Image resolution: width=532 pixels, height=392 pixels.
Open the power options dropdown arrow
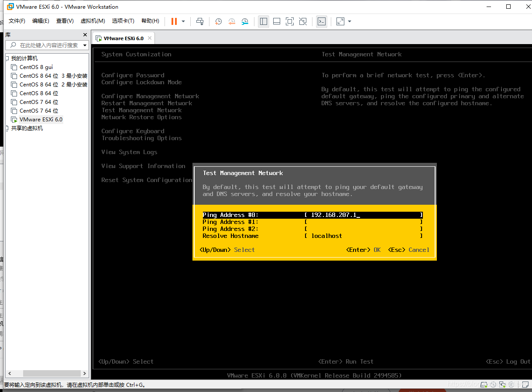tap(183, 21)
